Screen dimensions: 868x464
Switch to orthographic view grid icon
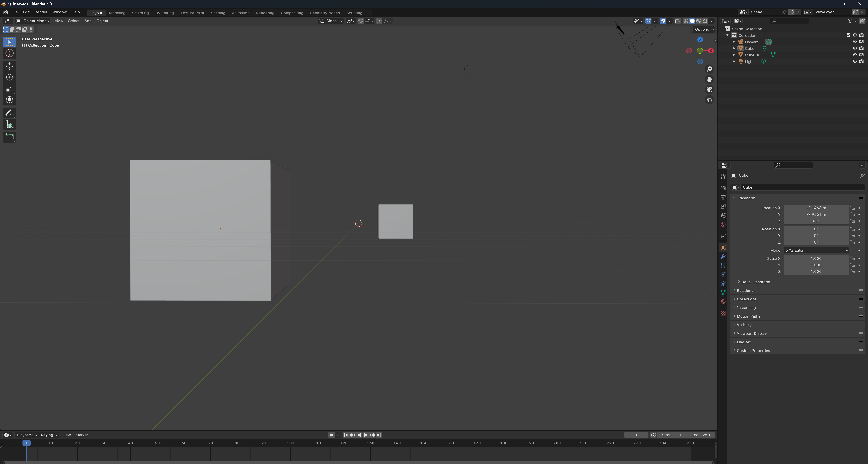(x=709, y=100)
